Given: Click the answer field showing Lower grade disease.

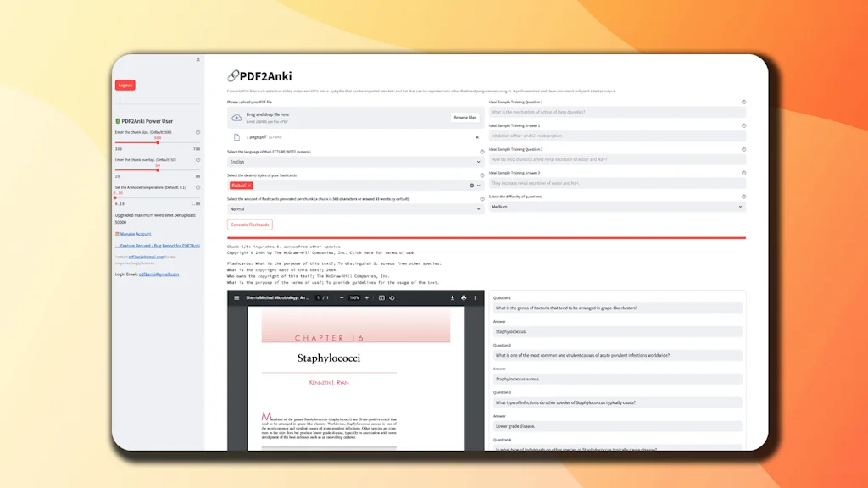Looking at the screenshot, I should pyautogui.click(x=617, y=427).
